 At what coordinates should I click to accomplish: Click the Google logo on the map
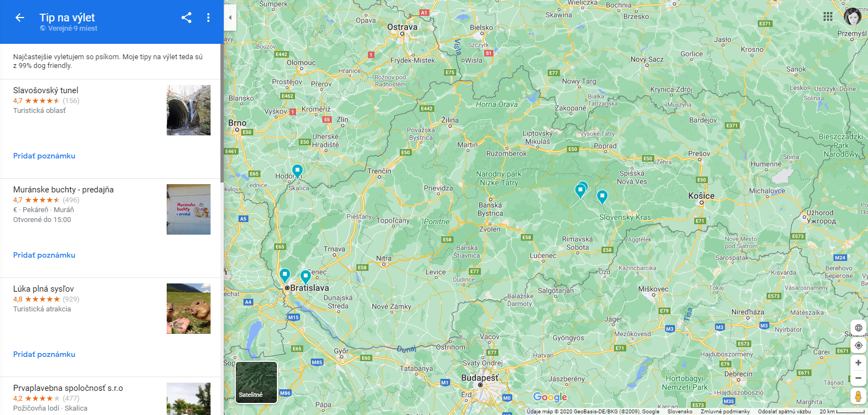550,397
